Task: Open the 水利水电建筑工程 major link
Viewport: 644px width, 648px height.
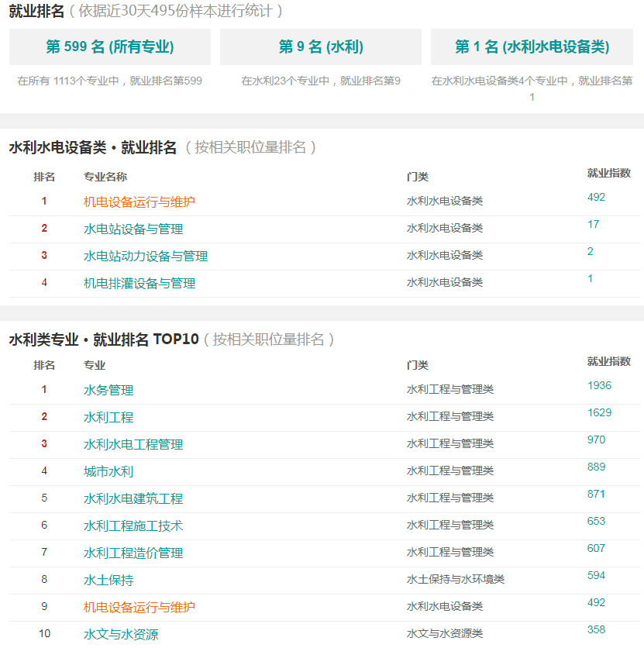Action: click(x=133, y=499)
